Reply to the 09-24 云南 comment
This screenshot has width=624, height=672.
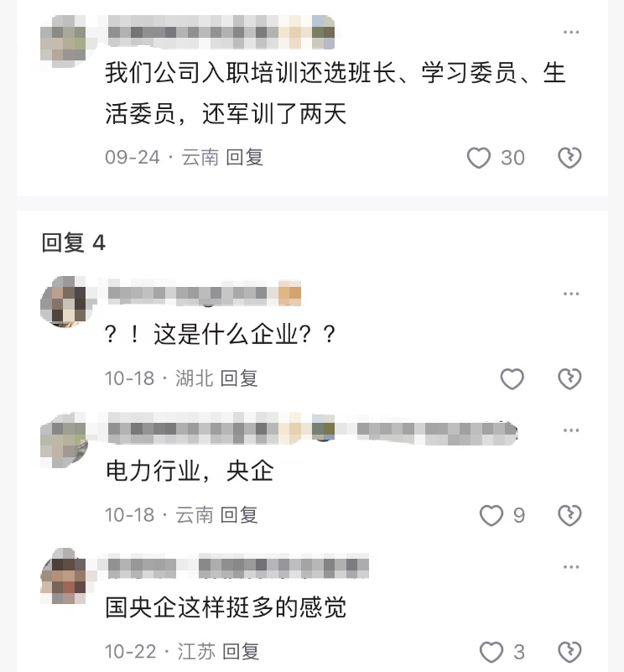coord(244,157)
